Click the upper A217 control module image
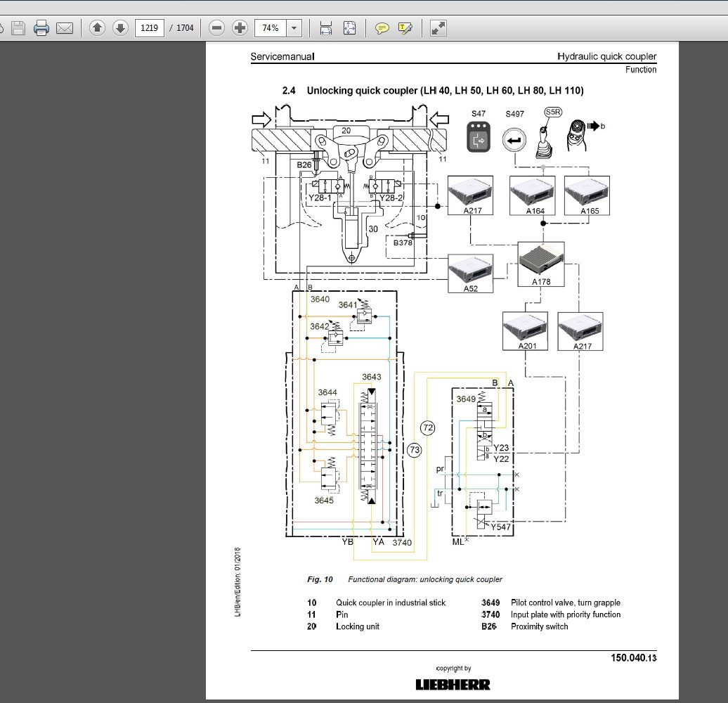Screen dimensions: 728x703 click(x=470, y=195)
